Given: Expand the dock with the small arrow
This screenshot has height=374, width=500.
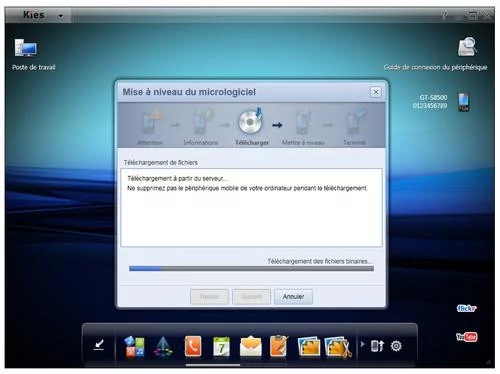Looking at the screenshot, I should pyautogui.click(x=363, y=344).
